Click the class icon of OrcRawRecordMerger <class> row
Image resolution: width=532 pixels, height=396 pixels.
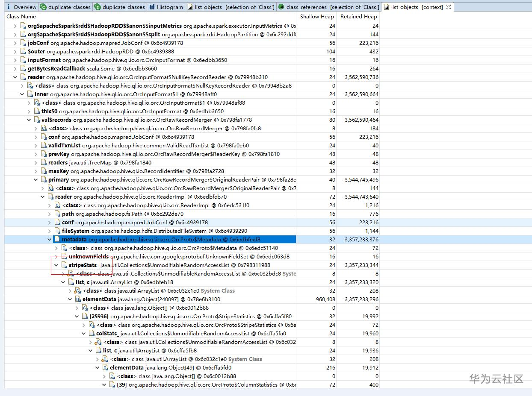point(44,128)
